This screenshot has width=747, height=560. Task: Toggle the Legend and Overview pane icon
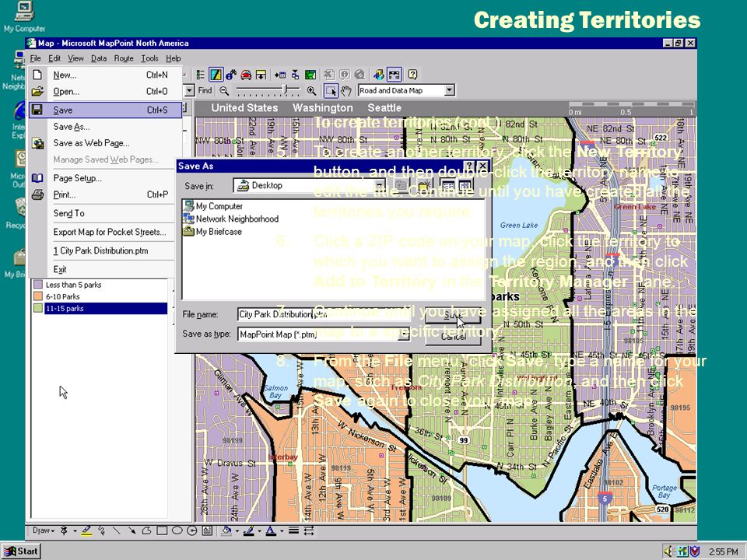[200, 75]
